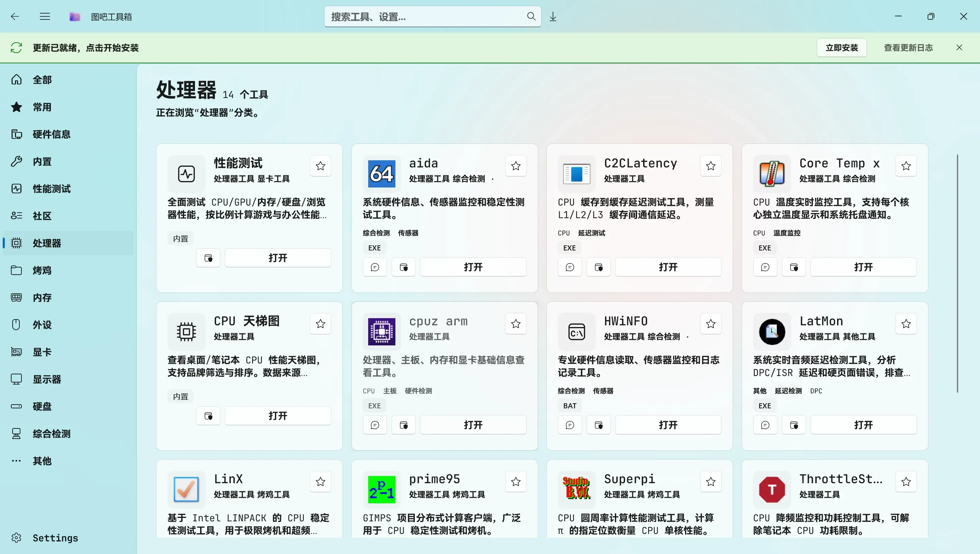
Task: Click the Core Temp thermometer icon
Action: [772, 174]
